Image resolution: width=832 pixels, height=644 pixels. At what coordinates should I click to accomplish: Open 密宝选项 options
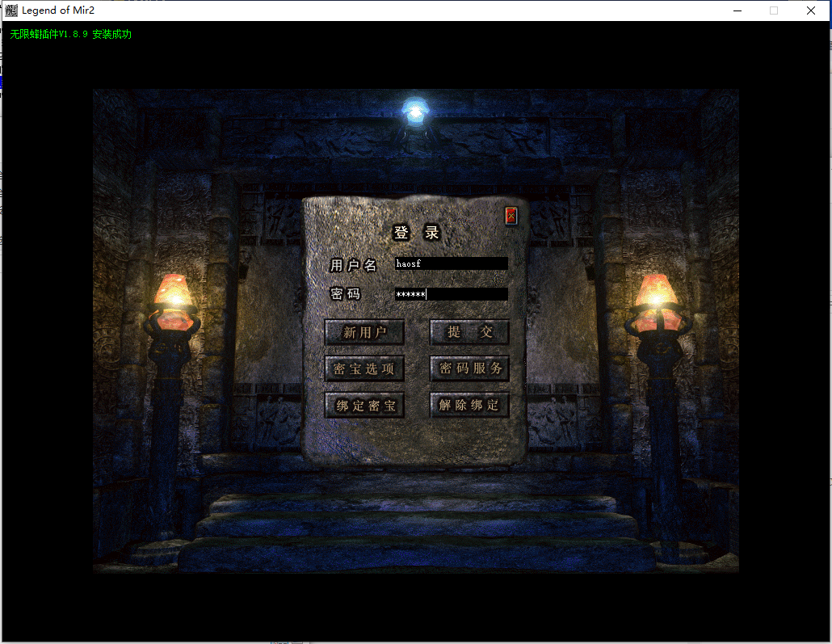pyautogui.click(x=364, y=368)
